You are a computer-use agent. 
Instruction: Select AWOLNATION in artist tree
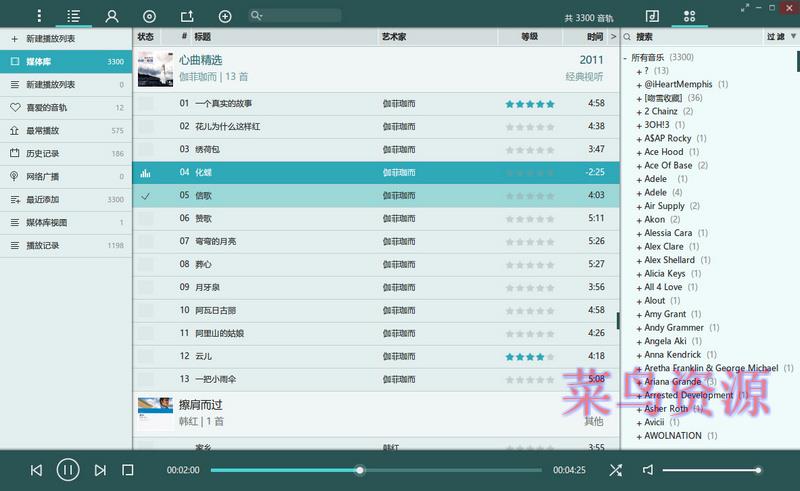[672, 436]
